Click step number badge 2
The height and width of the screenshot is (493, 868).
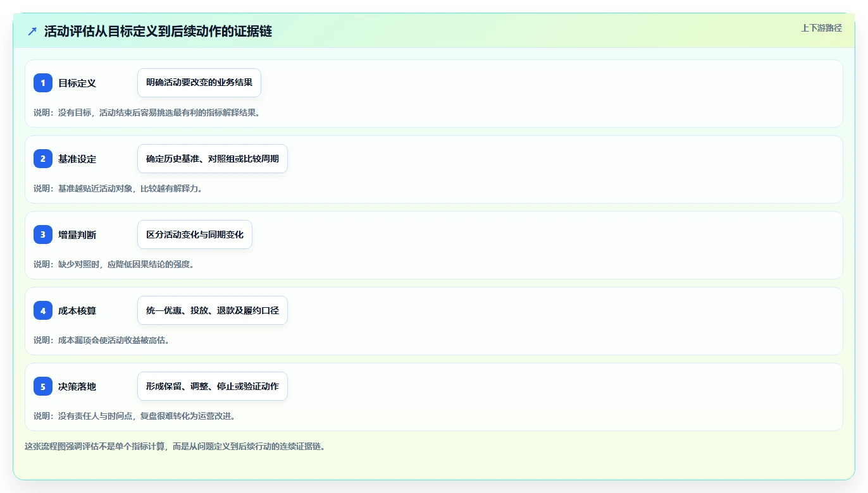[43, 159]
